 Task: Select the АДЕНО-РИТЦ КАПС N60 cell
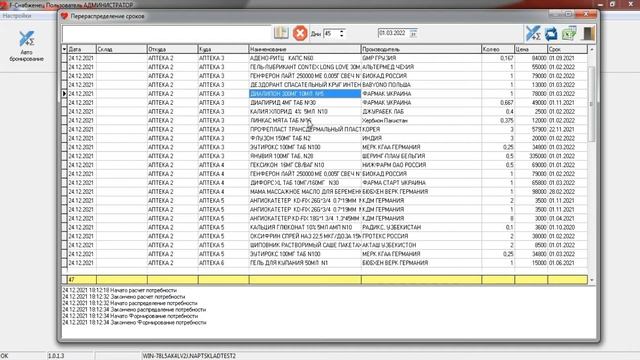click(305, 58)
